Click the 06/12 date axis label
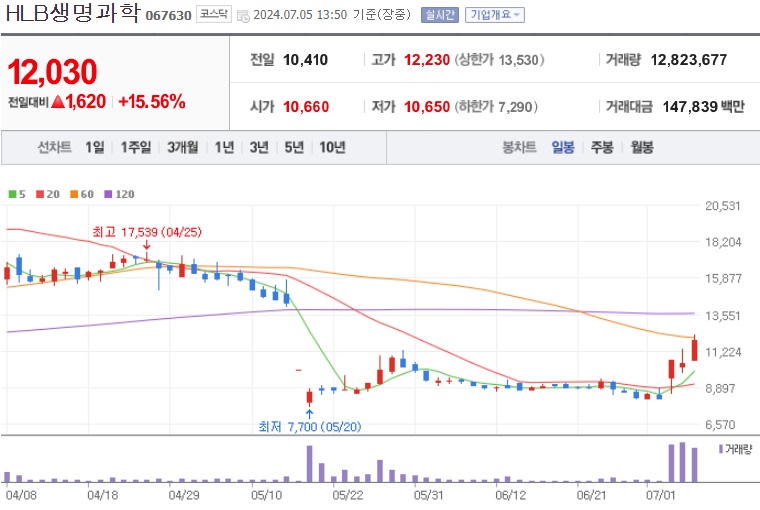This screenshot has height=510, width=760. point(510,495)
